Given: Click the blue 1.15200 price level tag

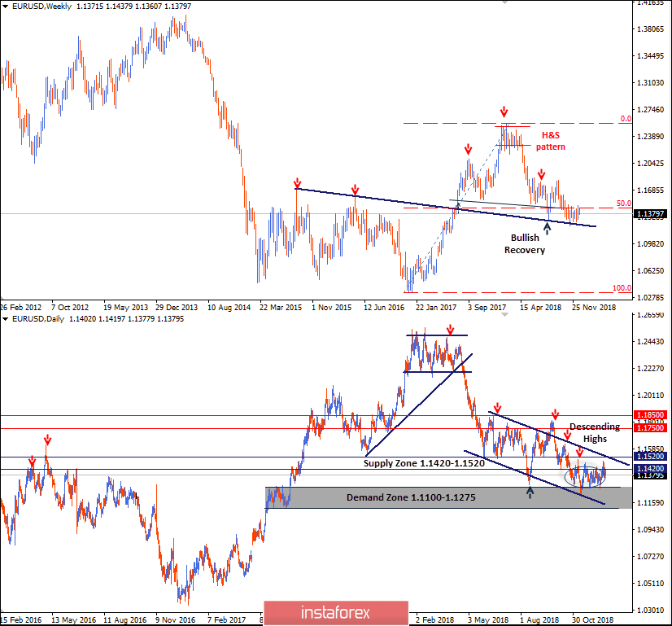Looking at the screenshot, I should 650,457.
